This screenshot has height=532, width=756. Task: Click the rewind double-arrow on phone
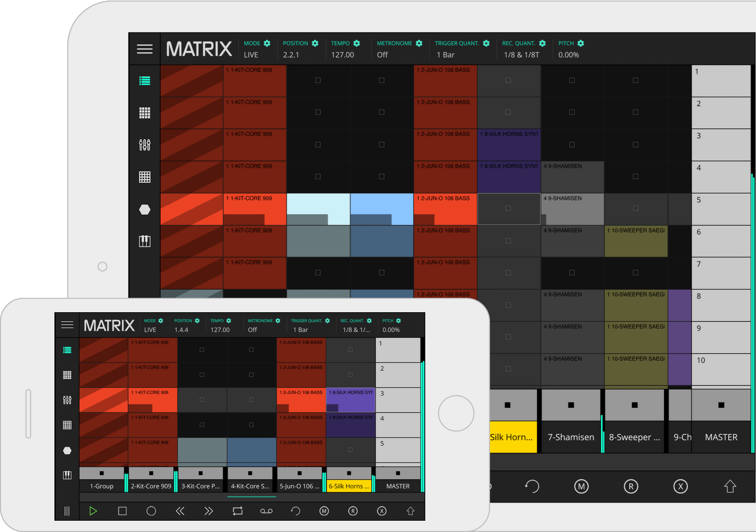(180, 511)
